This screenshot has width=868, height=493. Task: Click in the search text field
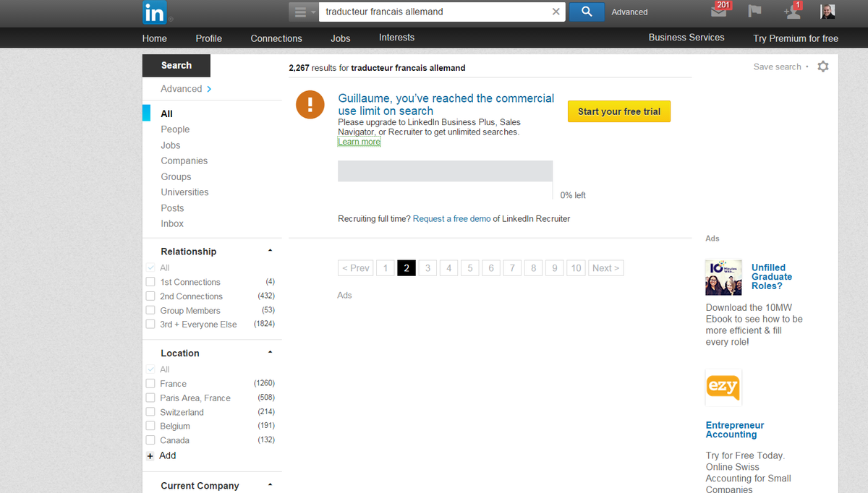(x=436, y=12)
